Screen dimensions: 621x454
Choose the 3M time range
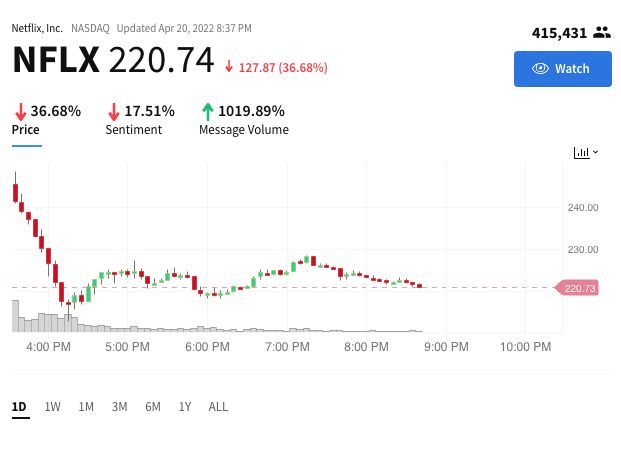(119, 407)
